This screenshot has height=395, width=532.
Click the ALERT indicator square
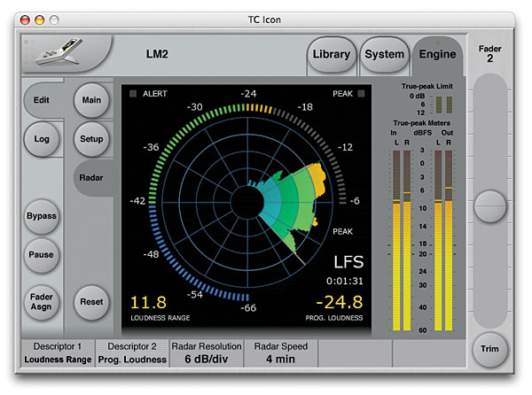[x=133, y=94]
